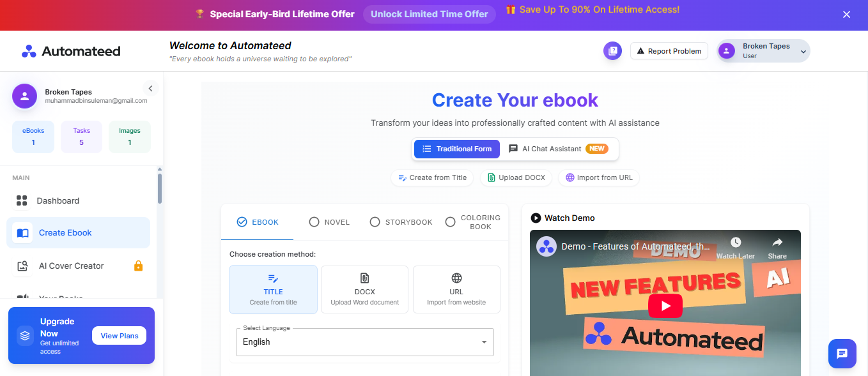Click Share on demo video

[x=777, y=248]
